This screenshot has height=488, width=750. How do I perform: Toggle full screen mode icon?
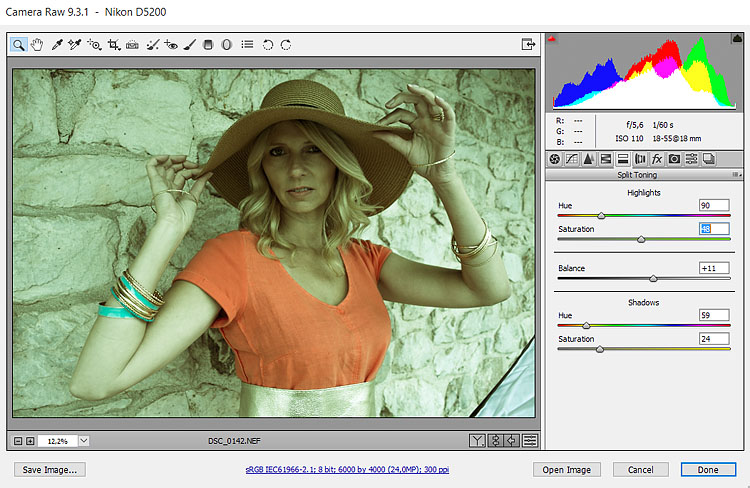528,44
